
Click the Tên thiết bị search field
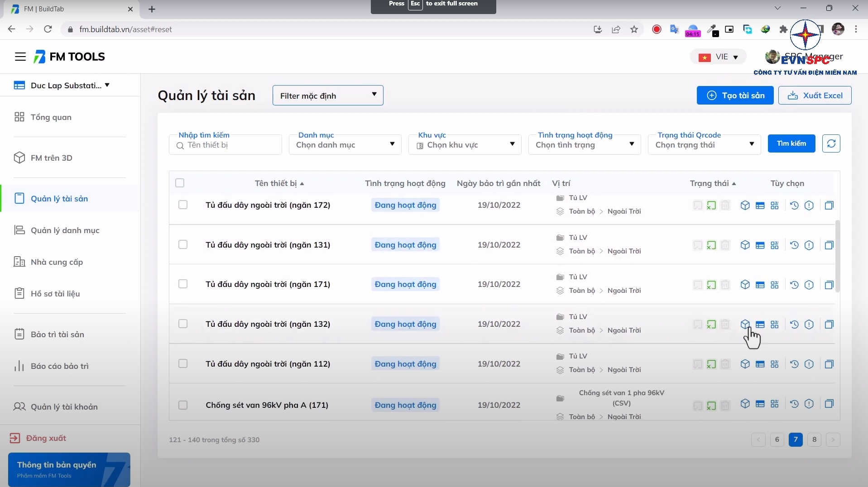[225, 145]
